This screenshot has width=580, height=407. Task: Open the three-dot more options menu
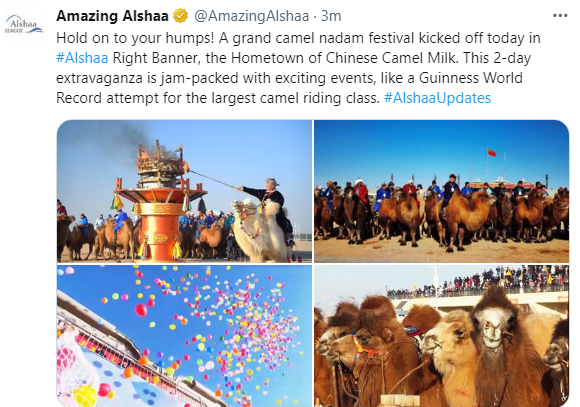[x=560, y=16]
